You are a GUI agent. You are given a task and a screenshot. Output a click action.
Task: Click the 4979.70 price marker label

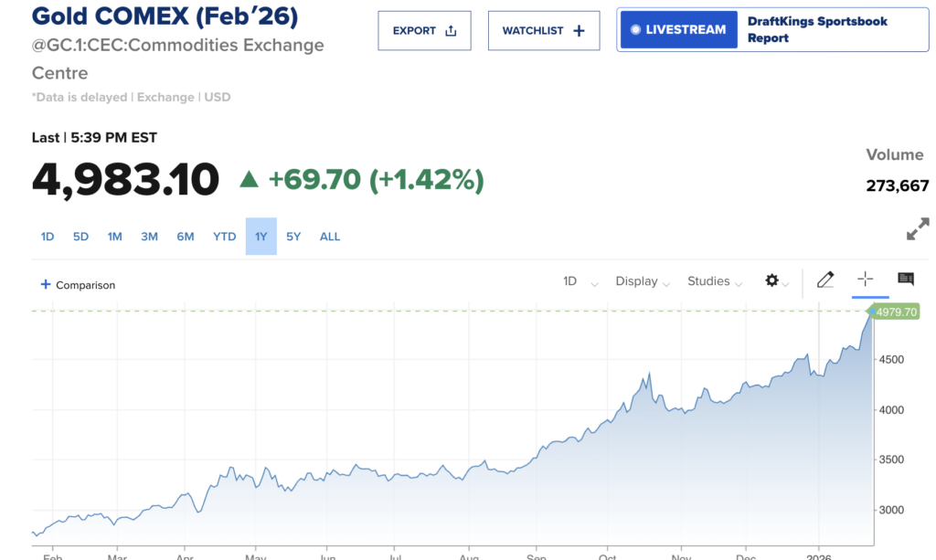pyautogui.click(x=895, y=312)
